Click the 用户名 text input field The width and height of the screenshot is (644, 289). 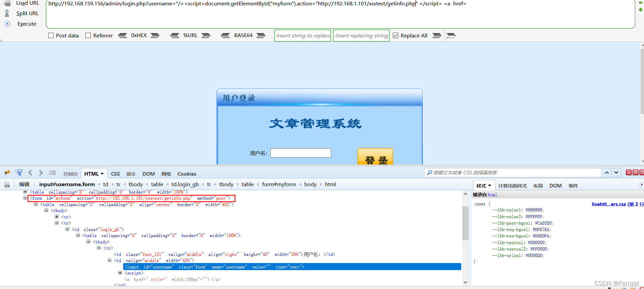(301, 153)
